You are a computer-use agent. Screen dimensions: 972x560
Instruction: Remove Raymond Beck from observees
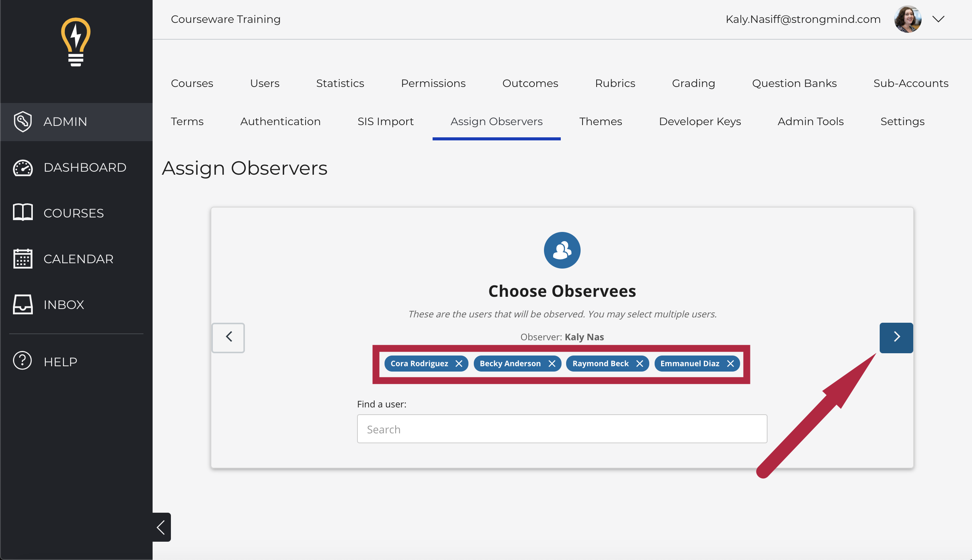pyautogui.click(x=639, y=364)
